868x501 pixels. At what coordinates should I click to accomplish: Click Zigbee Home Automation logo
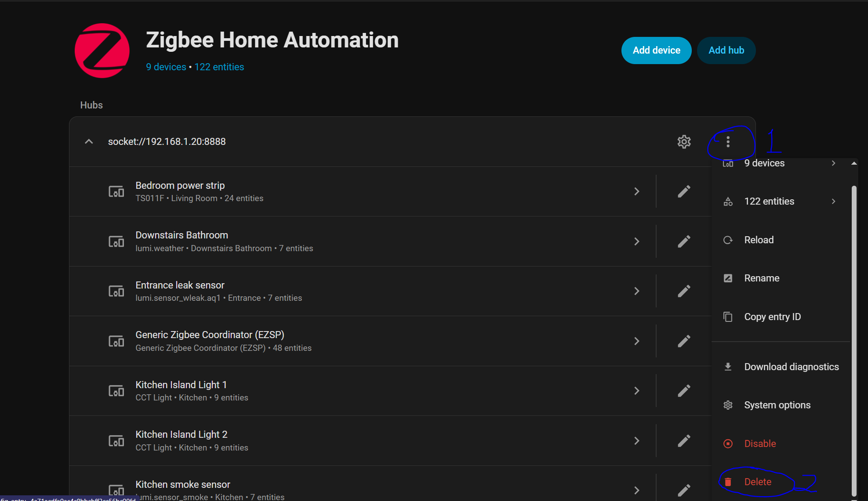[x=102, y=50]
